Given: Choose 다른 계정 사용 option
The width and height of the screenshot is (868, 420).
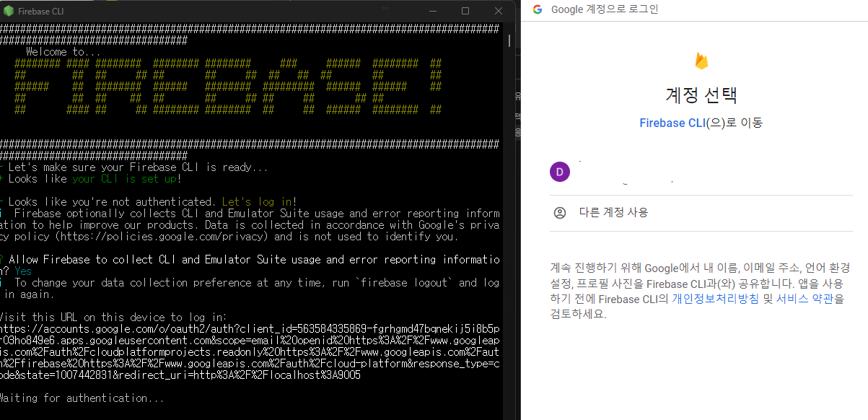Looking at the screenshot, I should [x=701, y=212].
